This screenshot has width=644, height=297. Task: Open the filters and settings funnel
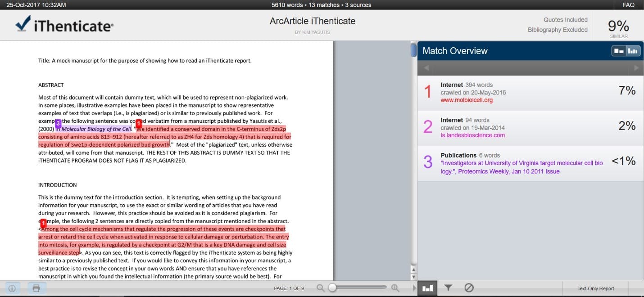coord(448,288)
